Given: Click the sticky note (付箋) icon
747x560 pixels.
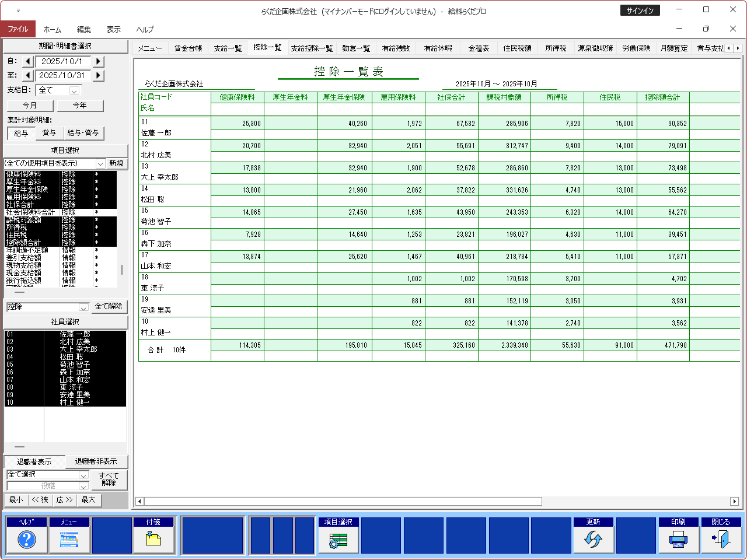Looking at the screenshot, I should [153, 540].
